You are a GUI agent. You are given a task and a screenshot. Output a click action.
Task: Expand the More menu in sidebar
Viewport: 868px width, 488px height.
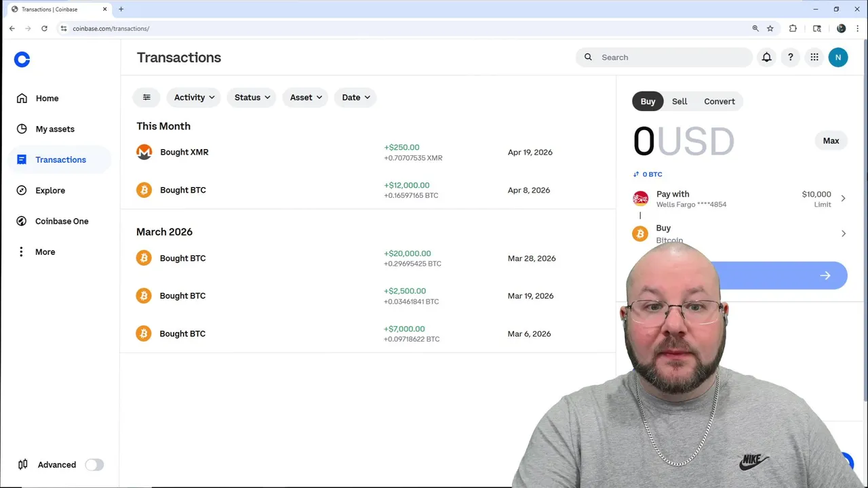pyautogui.click(x=36, y=252)
